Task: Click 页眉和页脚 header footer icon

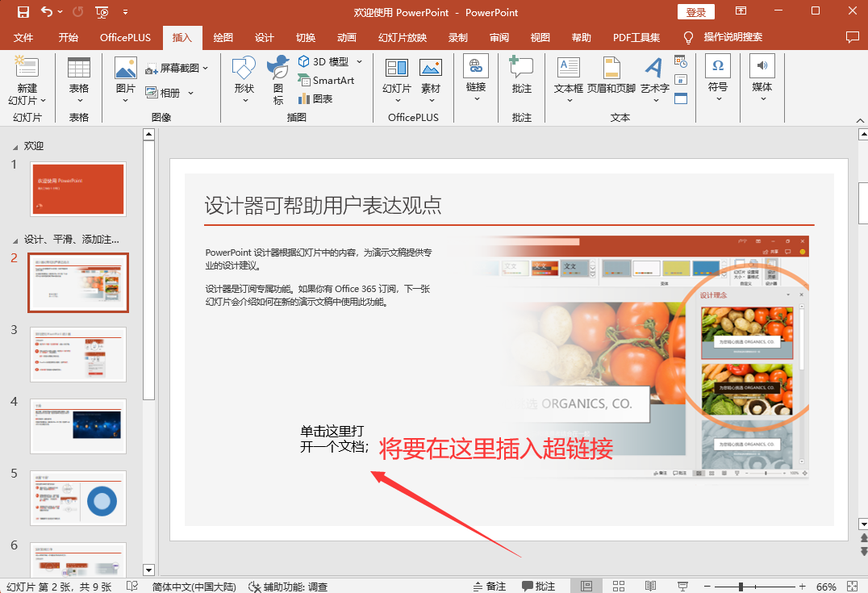Action: (611, 75)
